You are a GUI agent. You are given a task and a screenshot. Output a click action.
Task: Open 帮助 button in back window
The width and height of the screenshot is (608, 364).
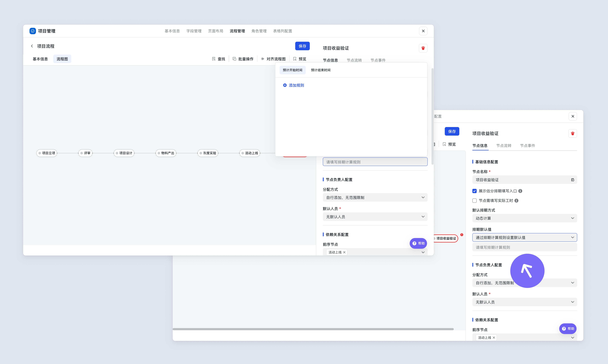click(568, 329)
